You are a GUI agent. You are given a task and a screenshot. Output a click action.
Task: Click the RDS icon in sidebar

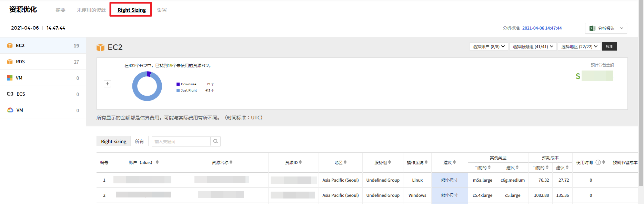tap(10, 62)
